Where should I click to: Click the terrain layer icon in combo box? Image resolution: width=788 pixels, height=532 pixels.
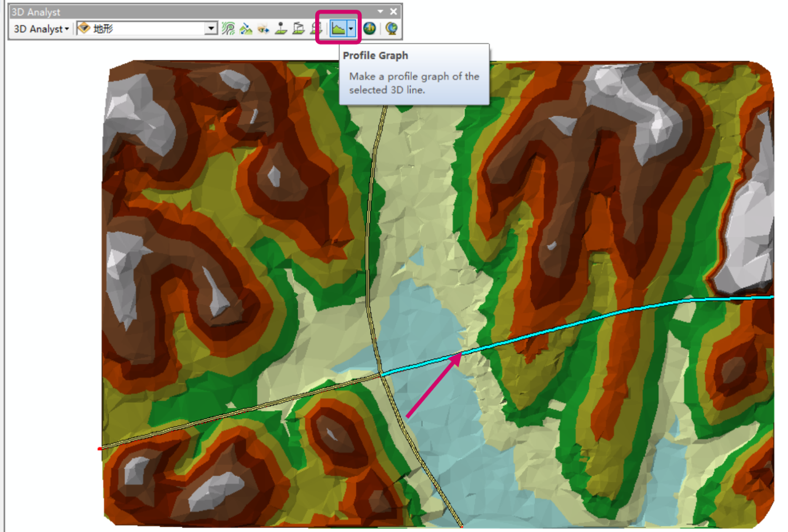84,28
